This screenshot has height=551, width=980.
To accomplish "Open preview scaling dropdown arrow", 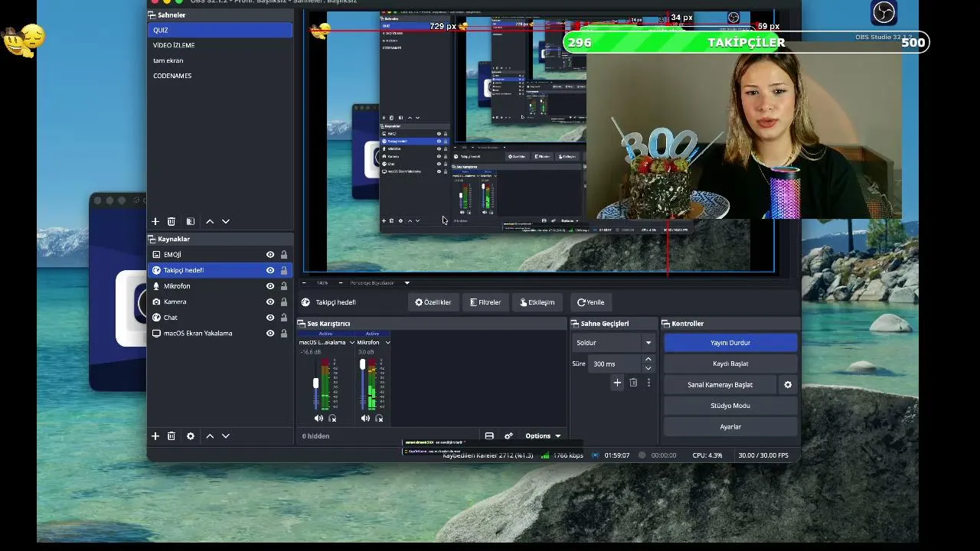I will (x=407, y=283).
